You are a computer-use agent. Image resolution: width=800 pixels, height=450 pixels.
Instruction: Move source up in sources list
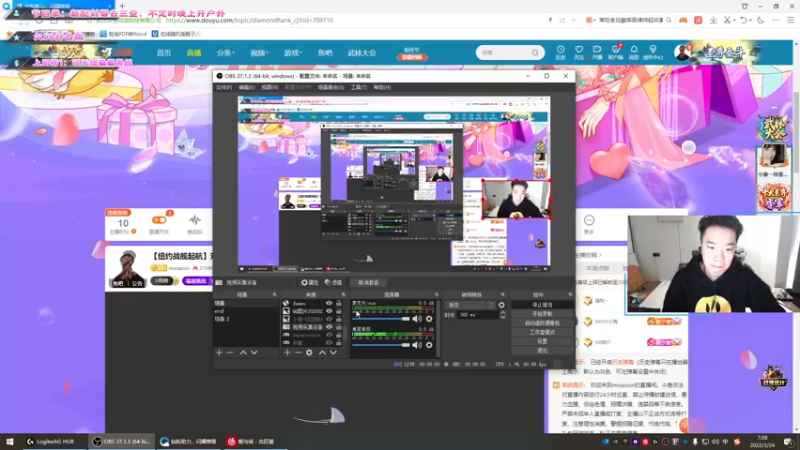pos(322,353)
